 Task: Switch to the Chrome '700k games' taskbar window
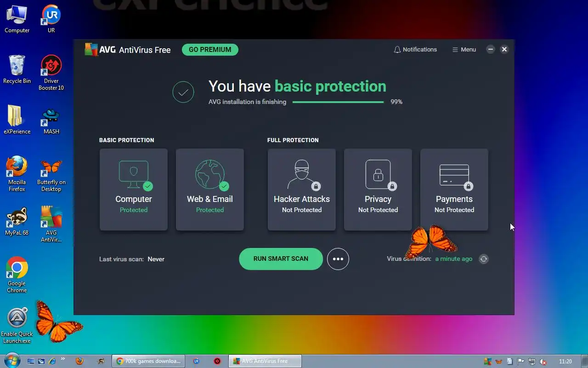[x=148, y=361]
